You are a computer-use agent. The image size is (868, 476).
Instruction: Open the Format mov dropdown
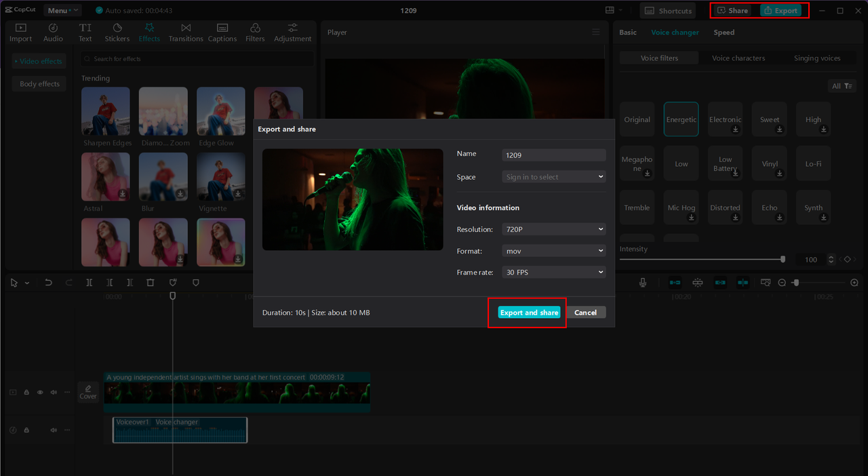(x=554, y=251)
